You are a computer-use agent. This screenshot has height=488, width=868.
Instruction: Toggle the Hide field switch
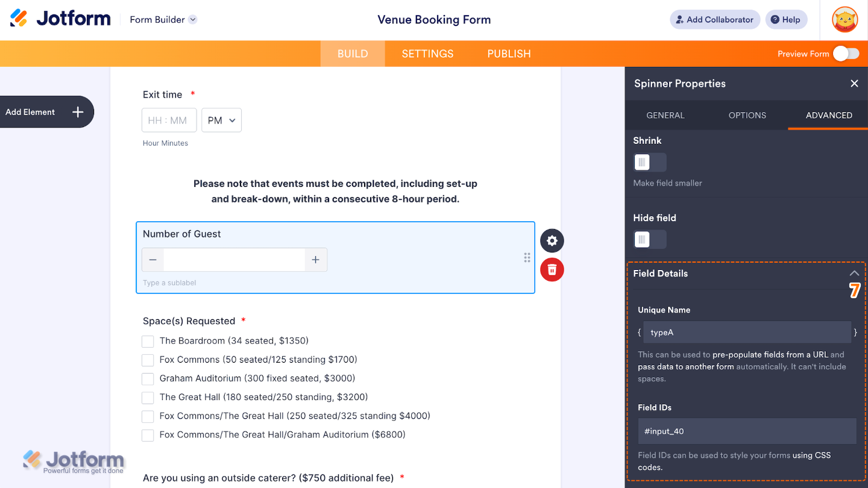coord(650,239)
